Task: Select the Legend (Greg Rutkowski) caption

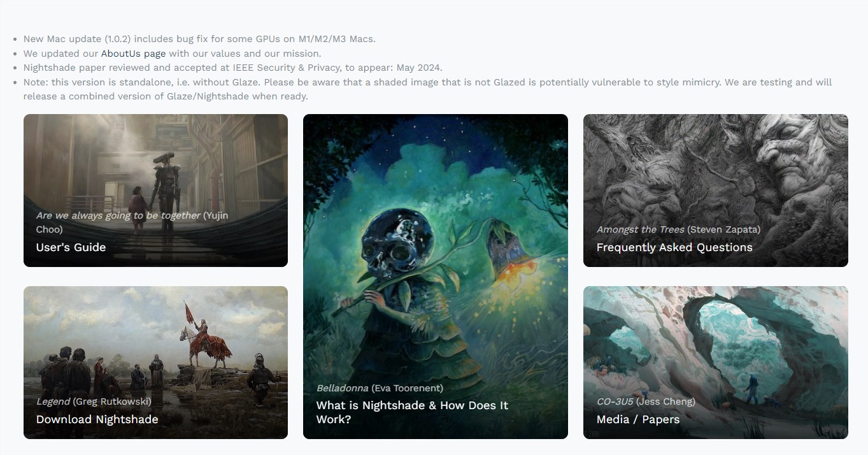Action: (94, 401)
